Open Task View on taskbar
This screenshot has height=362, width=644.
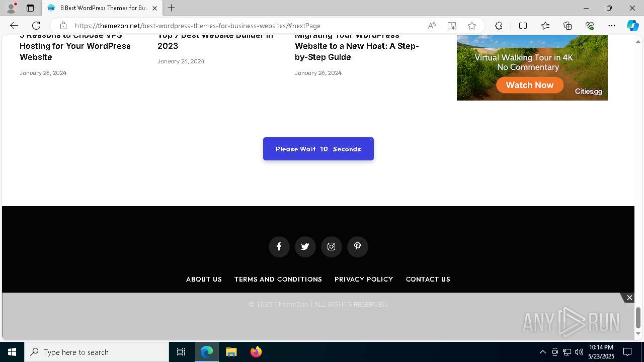(181, 352)
